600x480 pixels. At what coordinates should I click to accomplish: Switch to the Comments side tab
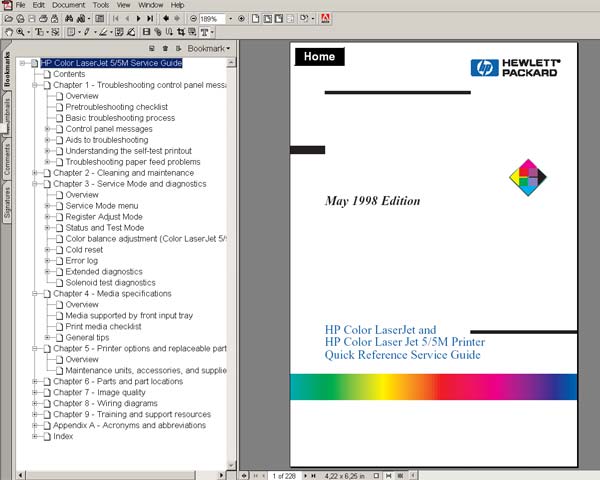(7, 160)
